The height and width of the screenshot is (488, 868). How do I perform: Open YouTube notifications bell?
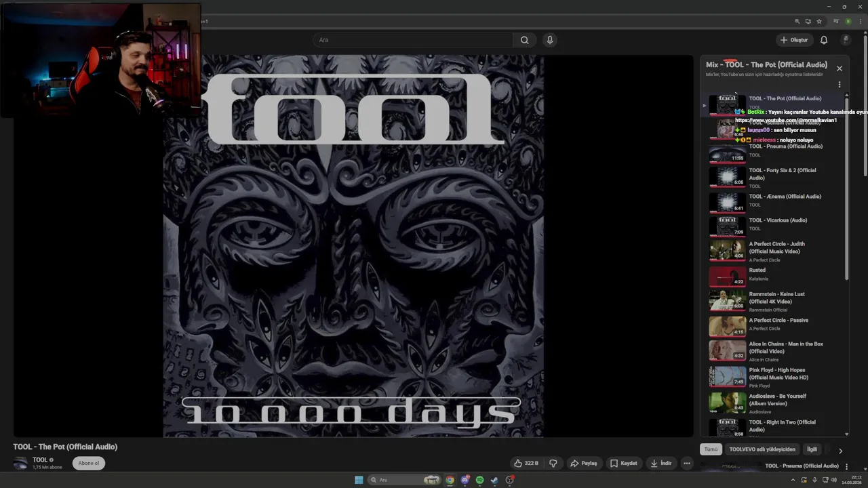click(x=824, y=40)
